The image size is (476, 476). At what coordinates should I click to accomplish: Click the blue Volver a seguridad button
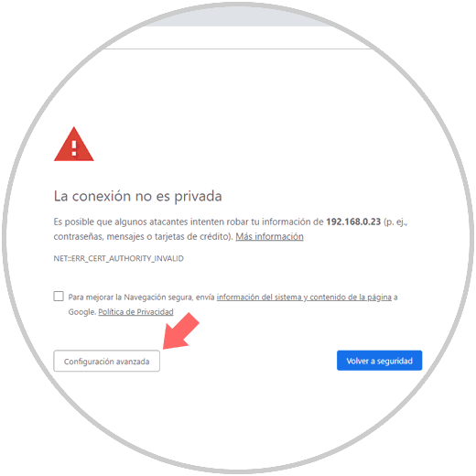(379, 361)
